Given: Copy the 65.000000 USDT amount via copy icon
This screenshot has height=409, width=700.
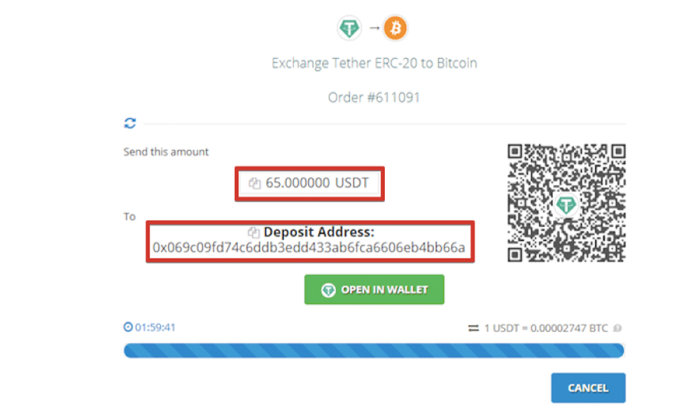Looking at the screenshot, I should pyautogui.click(x=254, y=183).
